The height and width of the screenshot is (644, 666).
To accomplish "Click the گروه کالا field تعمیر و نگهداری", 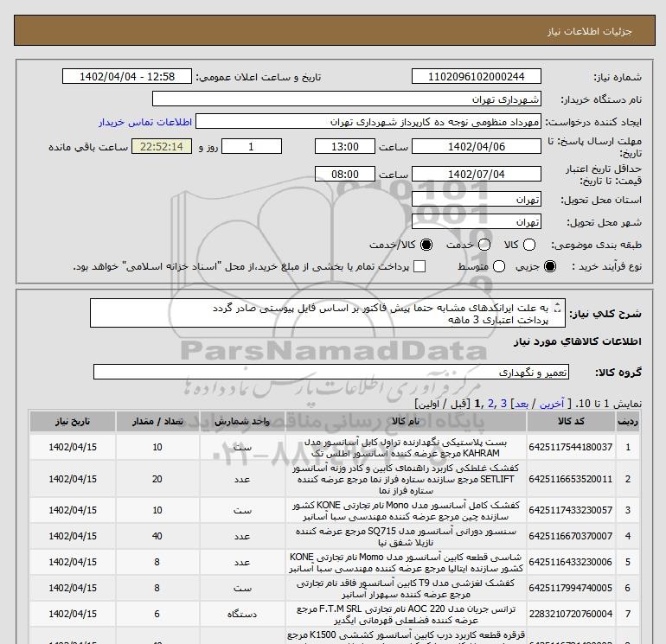I will (331, 372).
